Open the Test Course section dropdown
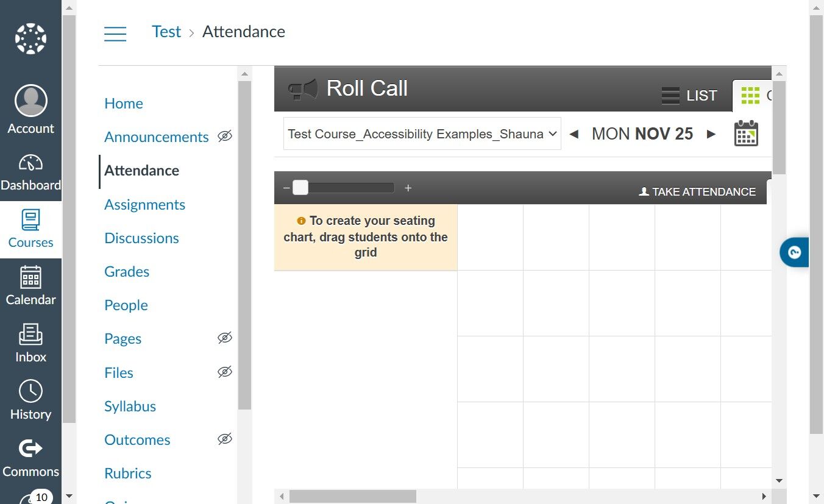824x504 pixels. point(422,133)
